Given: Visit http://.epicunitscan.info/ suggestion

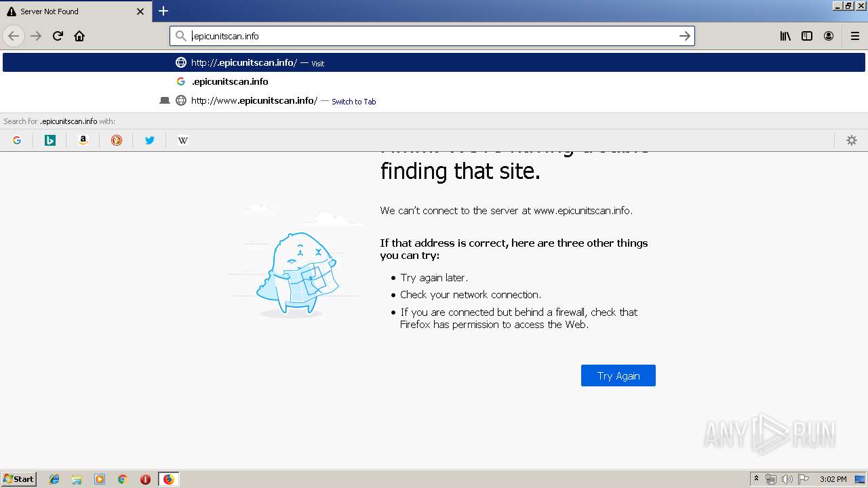Looking at the screenshot, I should pos(434,62).
